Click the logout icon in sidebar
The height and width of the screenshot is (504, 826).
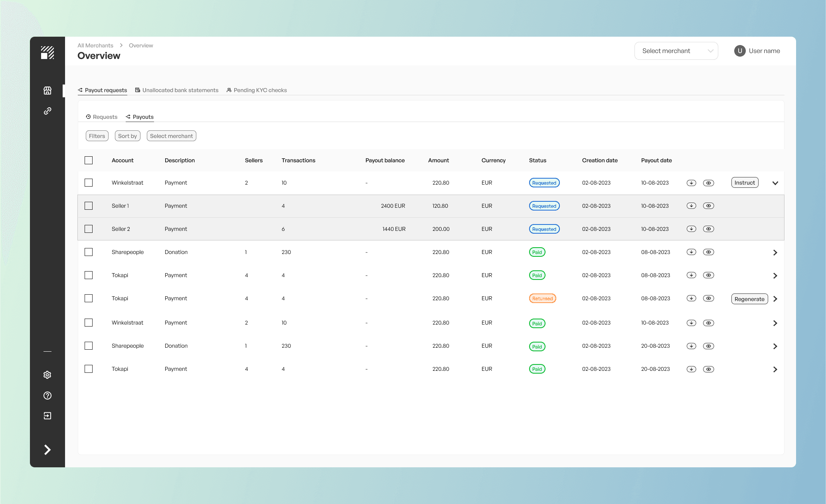tap(47, 416)
